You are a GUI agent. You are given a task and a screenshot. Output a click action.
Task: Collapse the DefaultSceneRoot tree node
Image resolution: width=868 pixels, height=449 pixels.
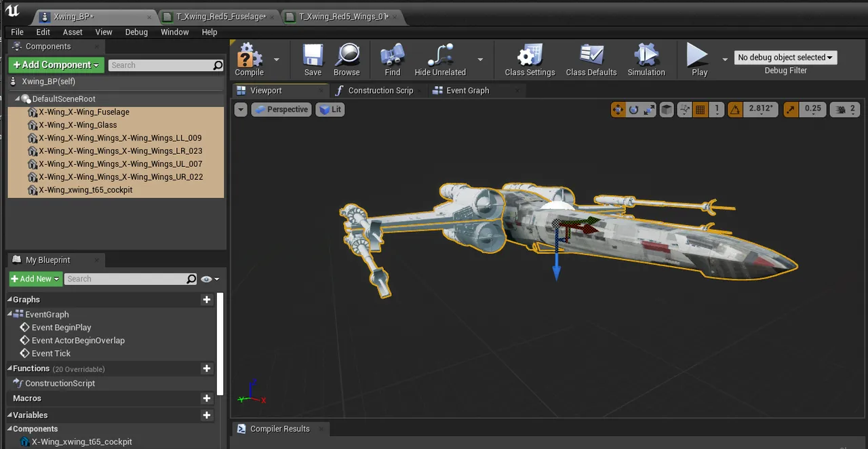[18, 99]
